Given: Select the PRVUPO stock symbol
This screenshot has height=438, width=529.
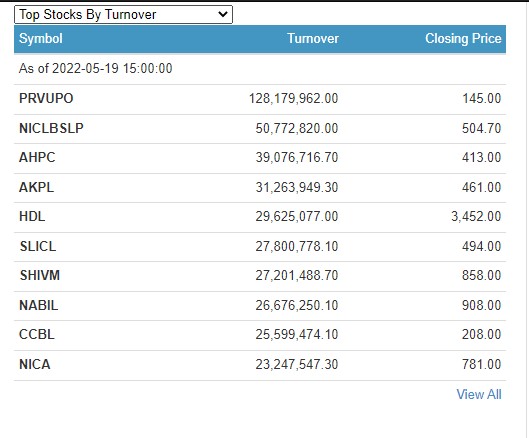Looking at the screenshot, I should (x=46, y=99).
